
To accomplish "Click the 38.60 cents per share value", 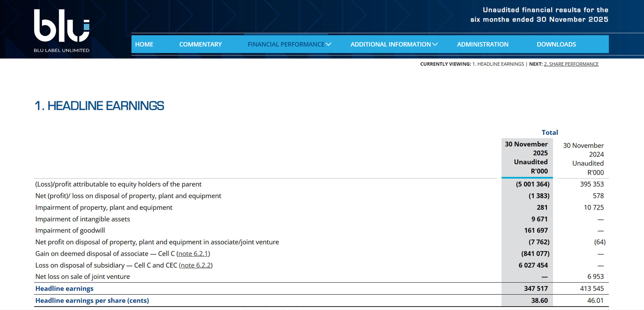I will (x=539, y=301).
